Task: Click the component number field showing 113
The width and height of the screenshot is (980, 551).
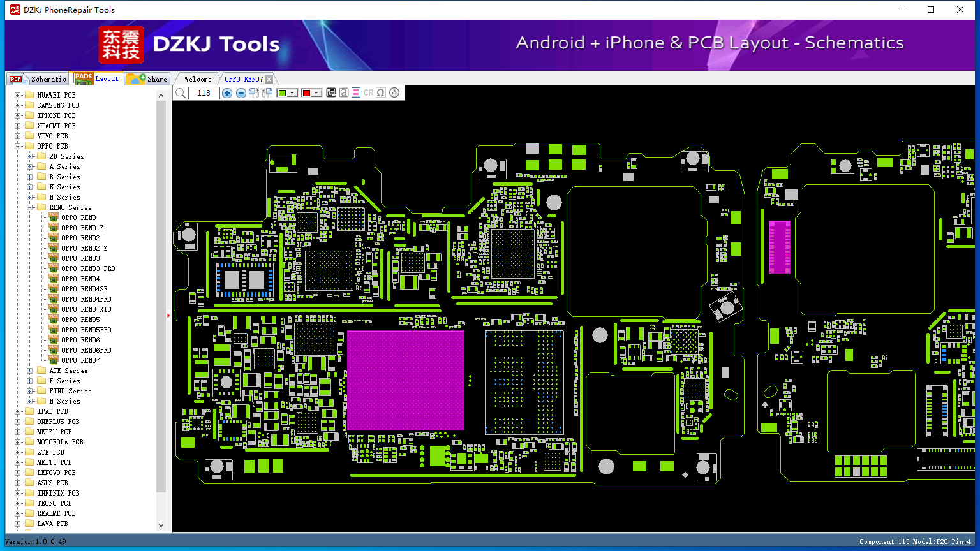Action: (x=204, y=93)
